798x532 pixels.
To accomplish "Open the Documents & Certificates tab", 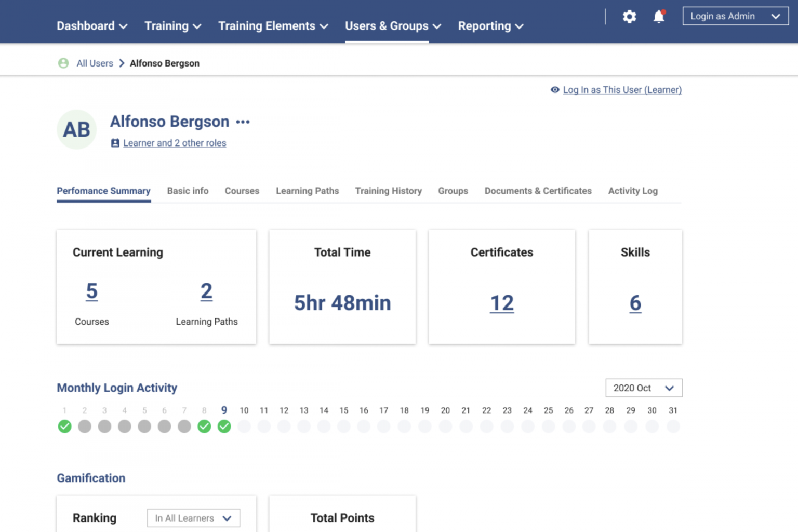I will pos(538,191).
